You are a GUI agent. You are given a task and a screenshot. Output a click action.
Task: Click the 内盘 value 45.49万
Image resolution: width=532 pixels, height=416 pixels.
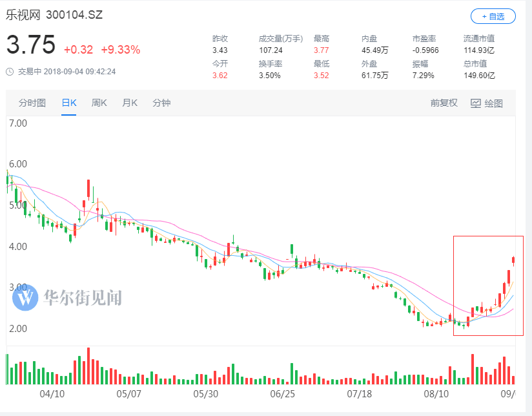click(x=375, y=50)
